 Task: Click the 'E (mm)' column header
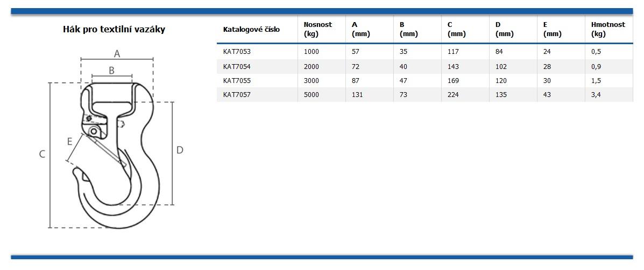pos(552,29)
